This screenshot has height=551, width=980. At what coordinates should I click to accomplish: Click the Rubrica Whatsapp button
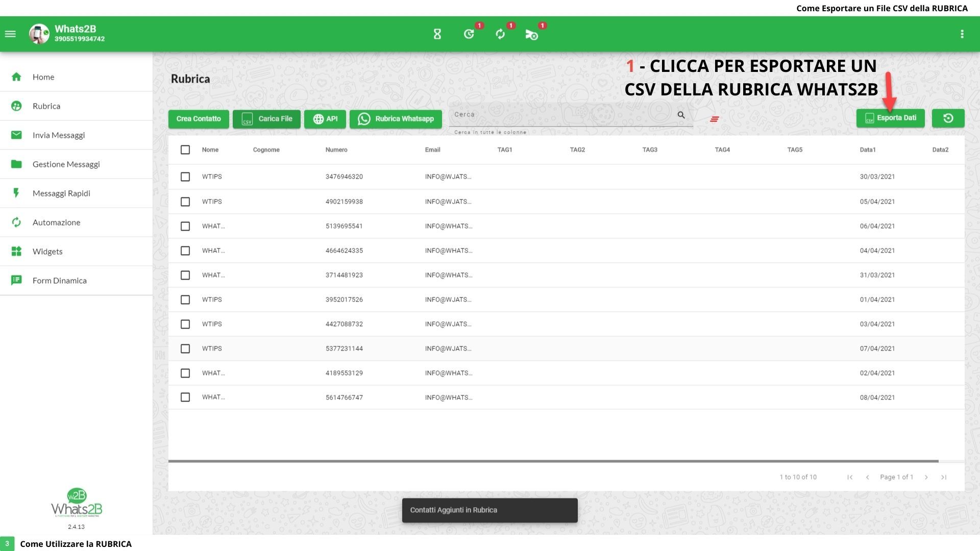click(x=396, y=119)
